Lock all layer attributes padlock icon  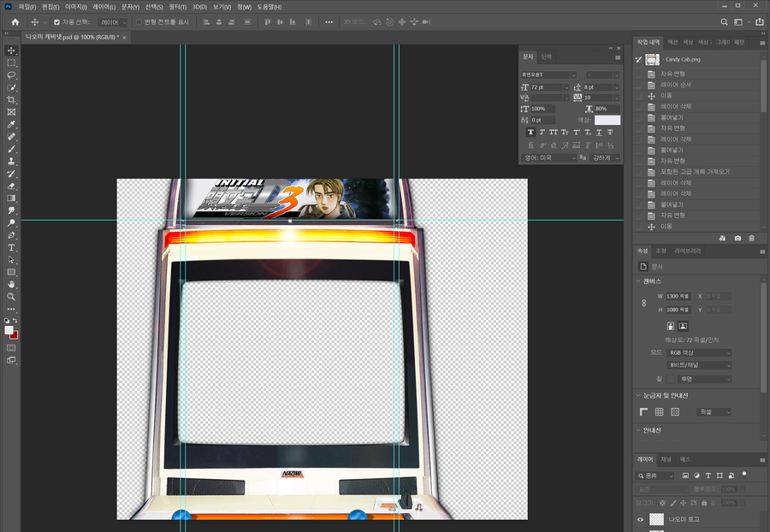pos(704,503)
